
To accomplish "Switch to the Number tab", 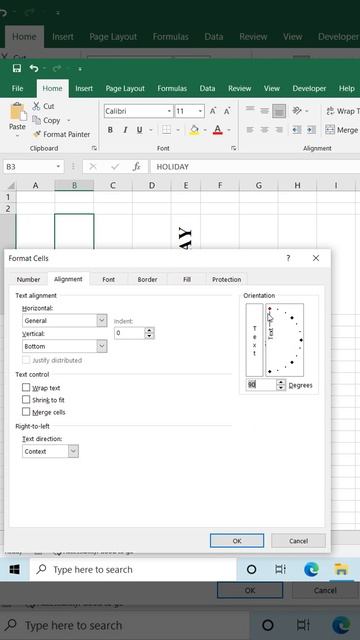I will 28,279.
